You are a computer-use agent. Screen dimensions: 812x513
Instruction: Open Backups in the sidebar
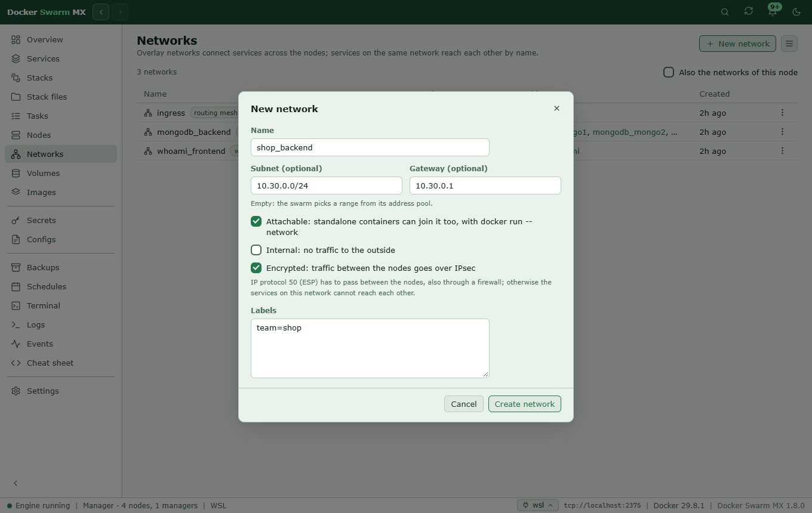pos(61,267)
